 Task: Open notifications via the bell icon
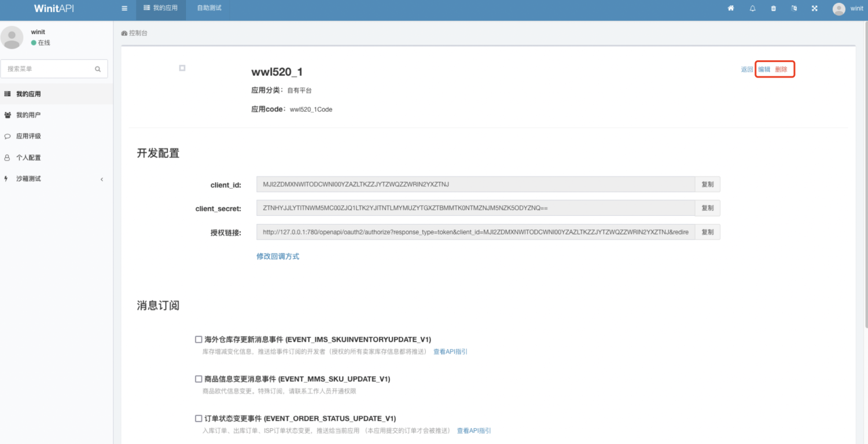pos(752,9)
